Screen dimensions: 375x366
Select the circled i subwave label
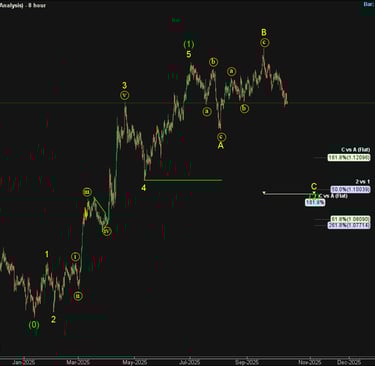(76, 257)
